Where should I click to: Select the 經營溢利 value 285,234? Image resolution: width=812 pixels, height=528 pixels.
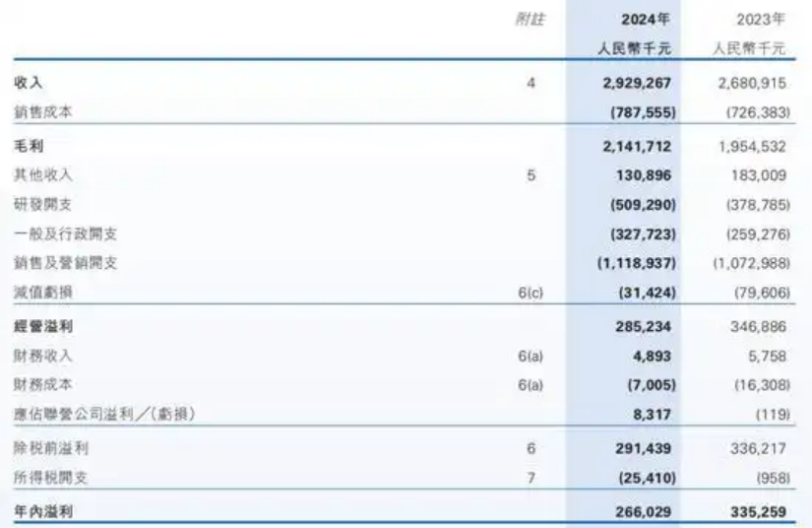click(643, 327)
